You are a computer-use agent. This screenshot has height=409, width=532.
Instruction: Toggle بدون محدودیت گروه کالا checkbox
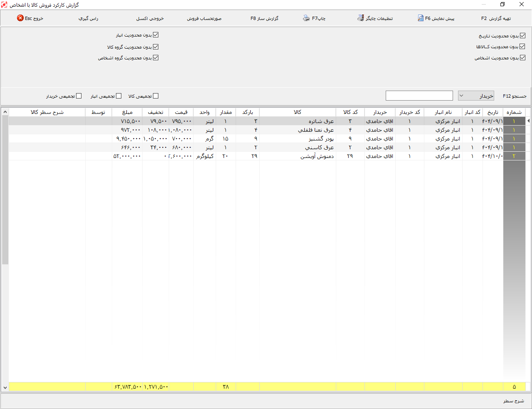point(156,47)
